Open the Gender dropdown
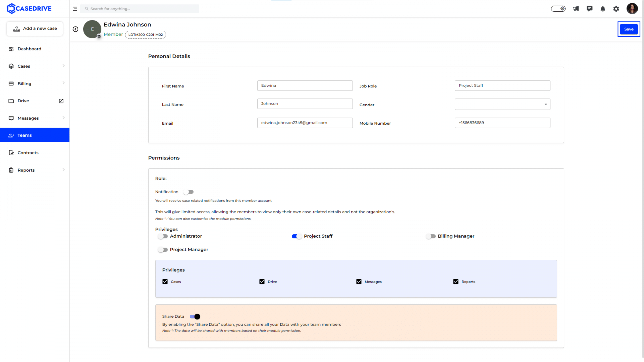644x362 pixels. [x=502, y=104]
